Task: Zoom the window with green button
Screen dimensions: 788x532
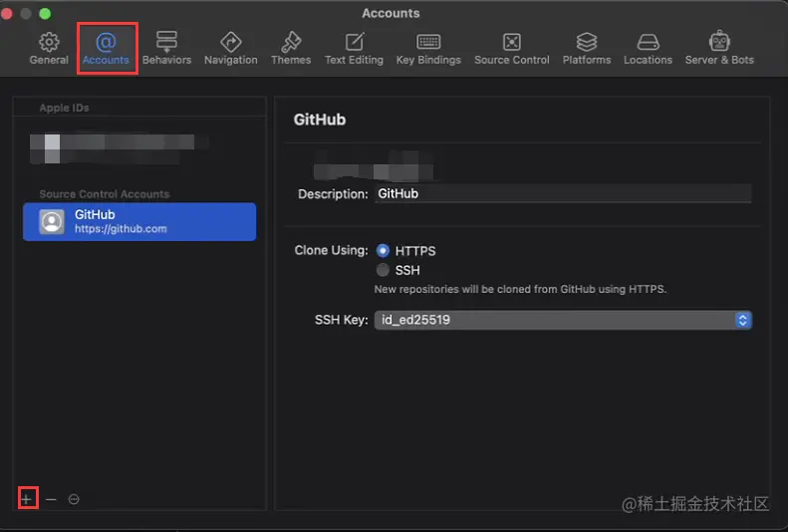Action: [x=45, y=14]
